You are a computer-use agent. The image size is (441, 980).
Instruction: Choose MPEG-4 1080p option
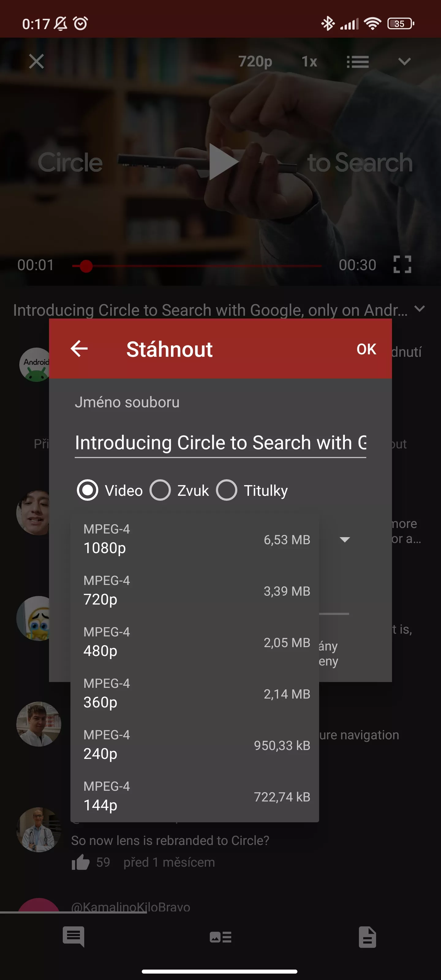coord(194,539)
